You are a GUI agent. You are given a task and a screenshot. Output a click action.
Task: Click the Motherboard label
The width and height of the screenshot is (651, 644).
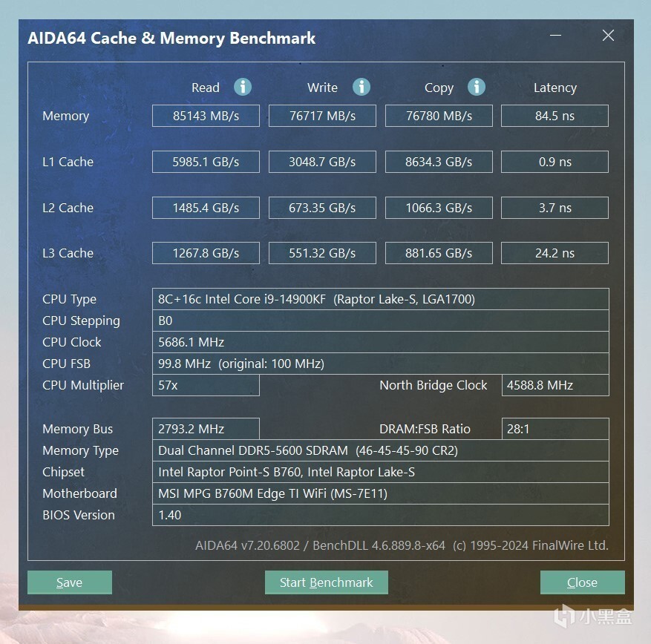79,494
